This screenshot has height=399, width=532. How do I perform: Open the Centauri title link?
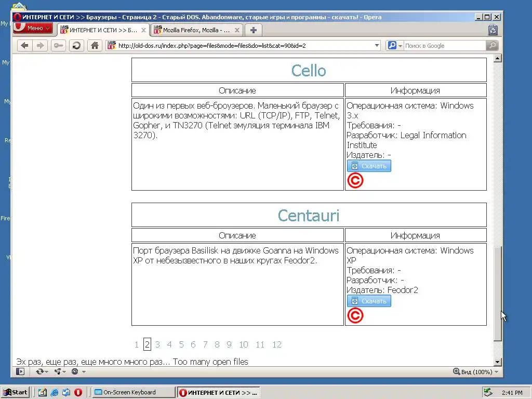coord(309,216)
